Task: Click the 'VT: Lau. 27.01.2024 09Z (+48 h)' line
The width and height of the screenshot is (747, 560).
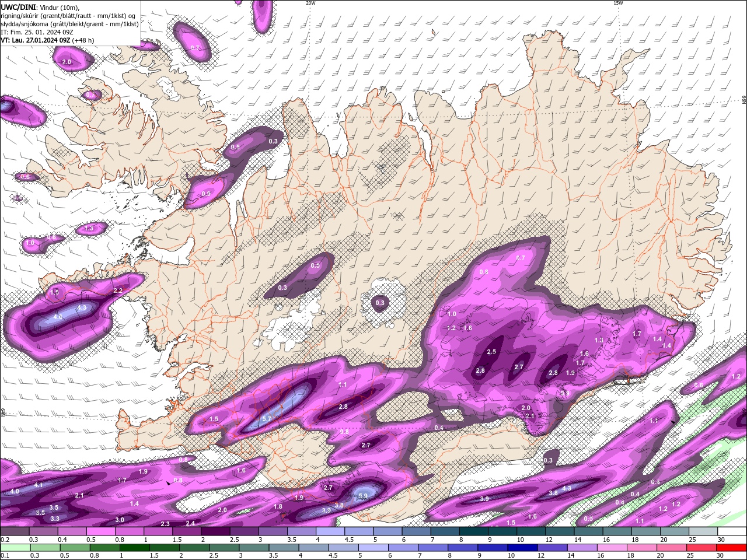Action: pyautogui.click(x=47, y=40)
